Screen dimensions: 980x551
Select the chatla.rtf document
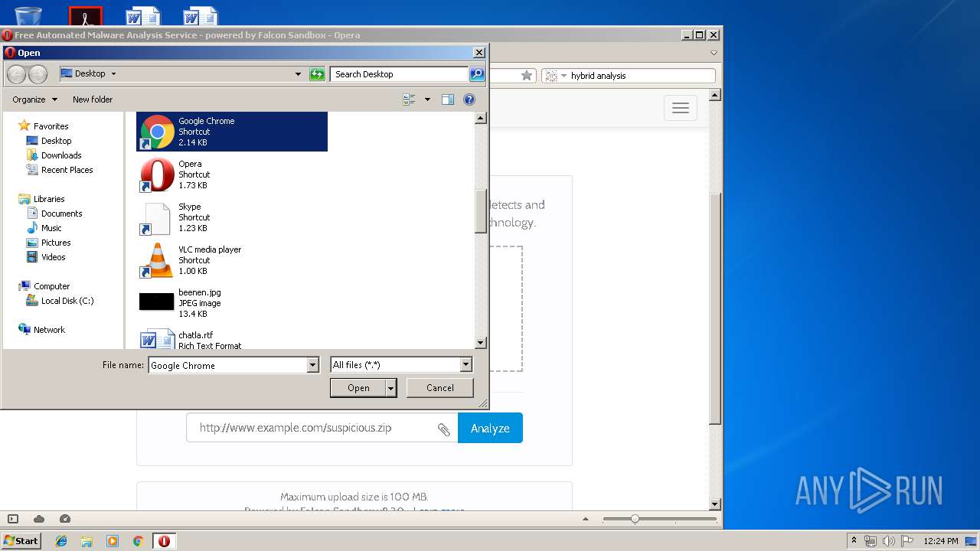point(232,339)
